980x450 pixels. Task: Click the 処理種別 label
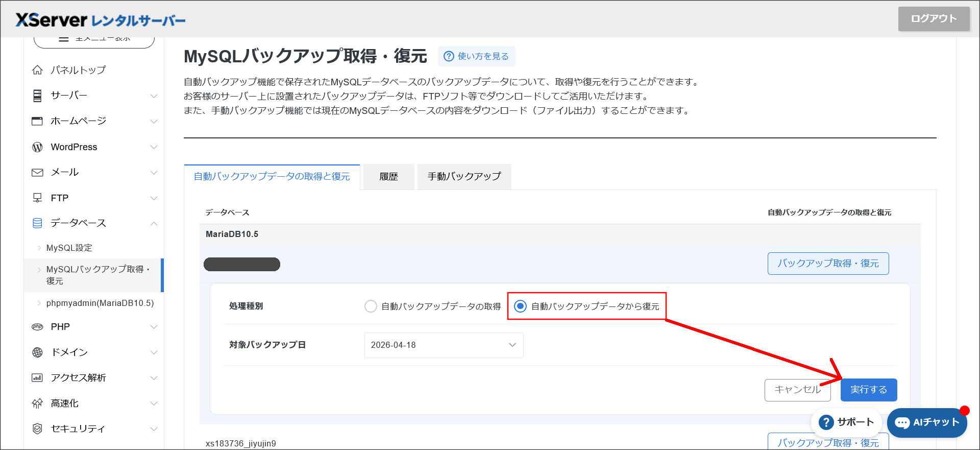pos(246,306)
